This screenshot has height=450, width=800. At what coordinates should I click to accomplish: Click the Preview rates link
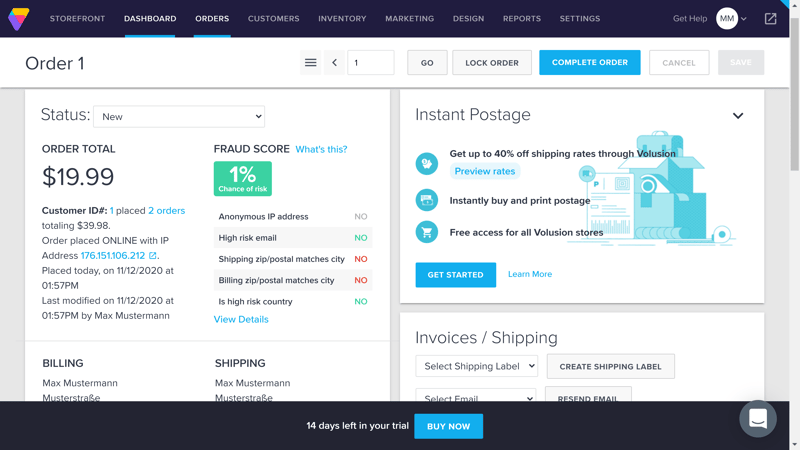(485, 171)
